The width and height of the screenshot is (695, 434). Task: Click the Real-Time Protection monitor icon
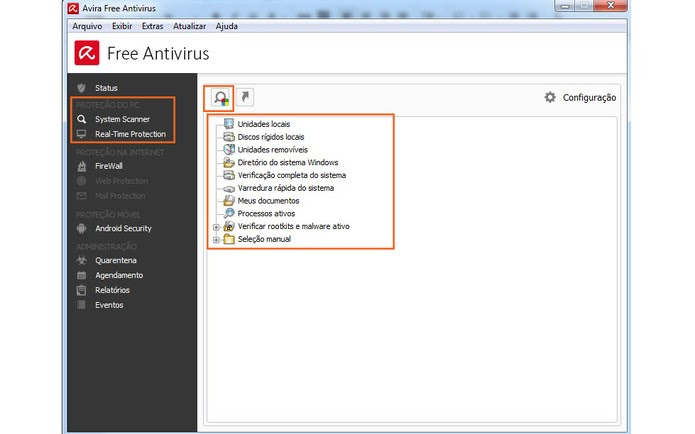pyautogui.click(x=81, y=134)
